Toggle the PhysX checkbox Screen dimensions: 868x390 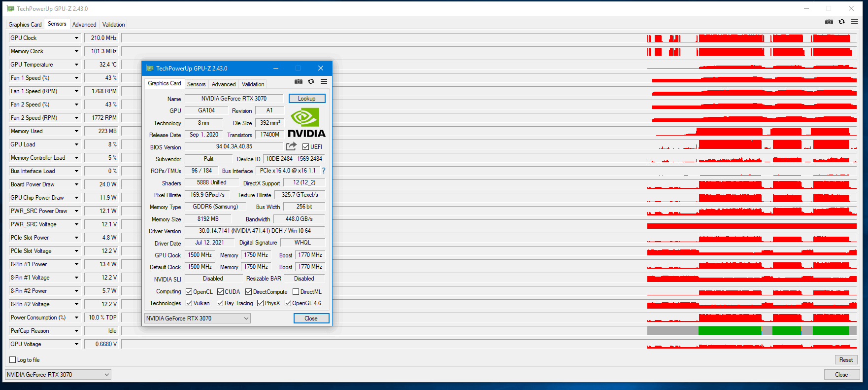coord(260,303)
